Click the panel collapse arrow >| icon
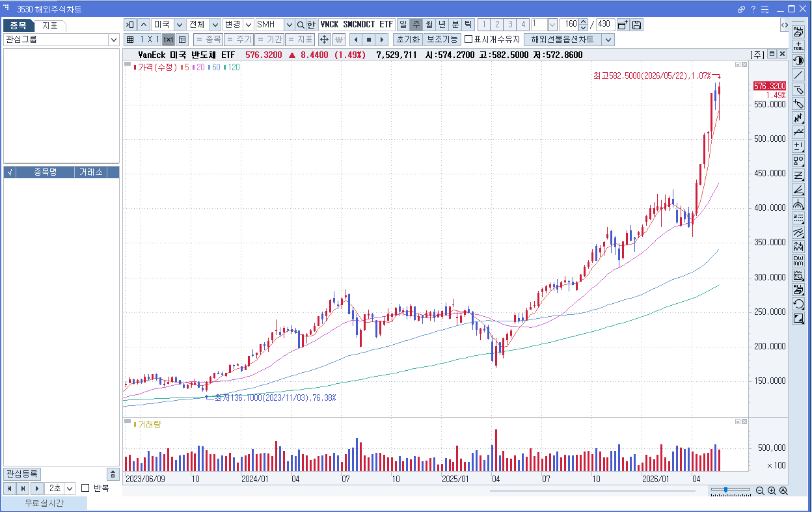This screenshot has width=812, height=512. pyautogui.click(x=130, y=24)
